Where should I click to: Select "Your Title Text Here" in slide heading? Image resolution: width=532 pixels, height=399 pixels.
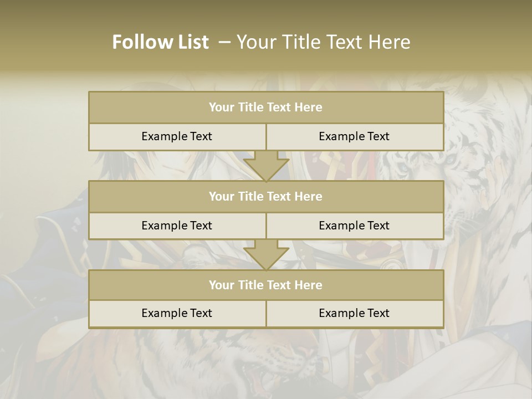324,42
